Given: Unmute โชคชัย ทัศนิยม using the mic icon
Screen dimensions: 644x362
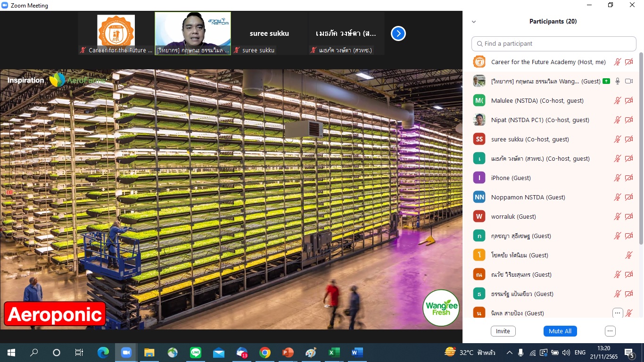Looking at the screenshot, I should point(629,255).
